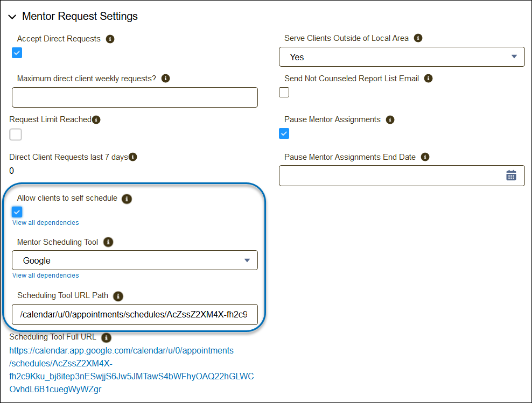
Task: Open the calendar date picker icon
Action: 511,175
